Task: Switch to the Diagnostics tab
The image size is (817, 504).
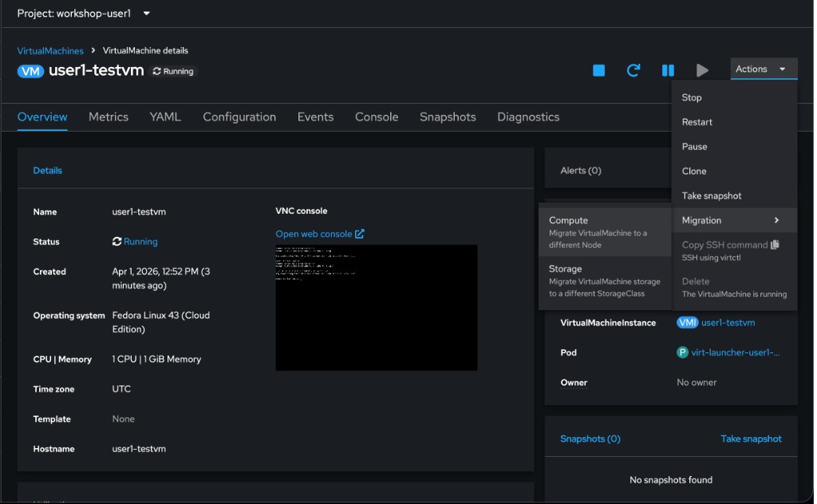Action: 528,116
